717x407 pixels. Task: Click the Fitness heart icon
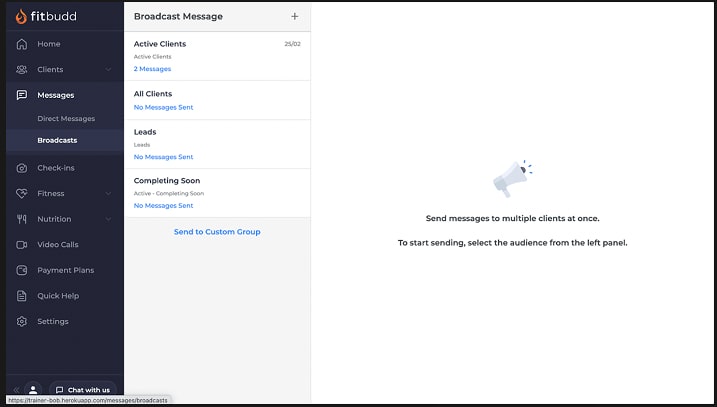pyautogui.click(x=21, y=193)
